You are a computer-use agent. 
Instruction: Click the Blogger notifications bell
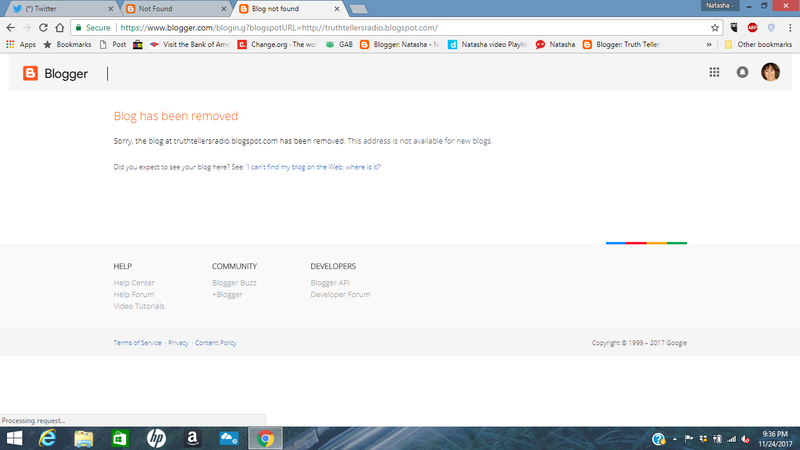[x=742, y=72]
